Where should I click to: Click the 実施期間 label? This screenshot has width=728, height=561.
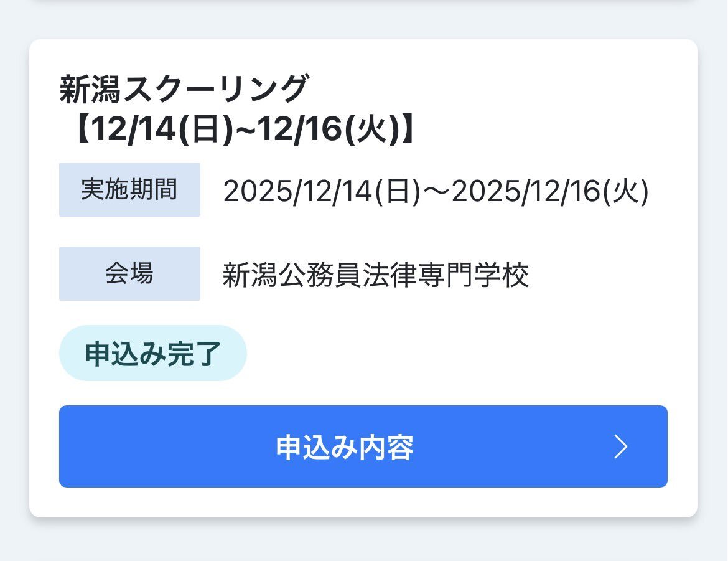tap(129, 189)
